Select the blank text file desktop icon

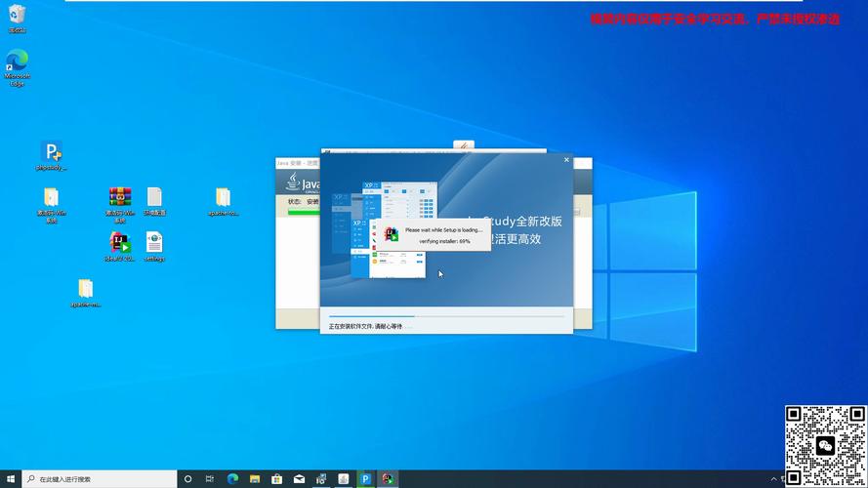(154, 201)
